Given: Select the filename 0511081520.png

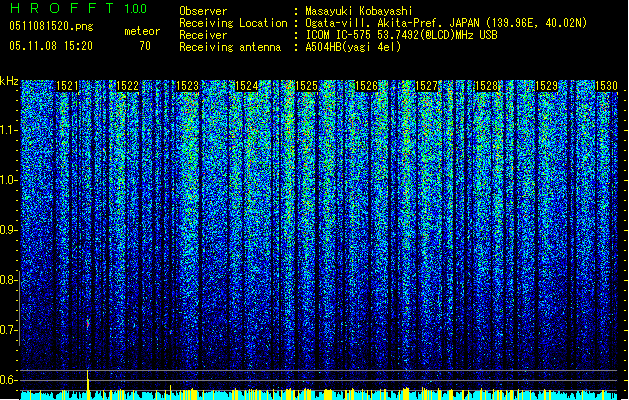Looking at the screenshot, I should [51, 26].
